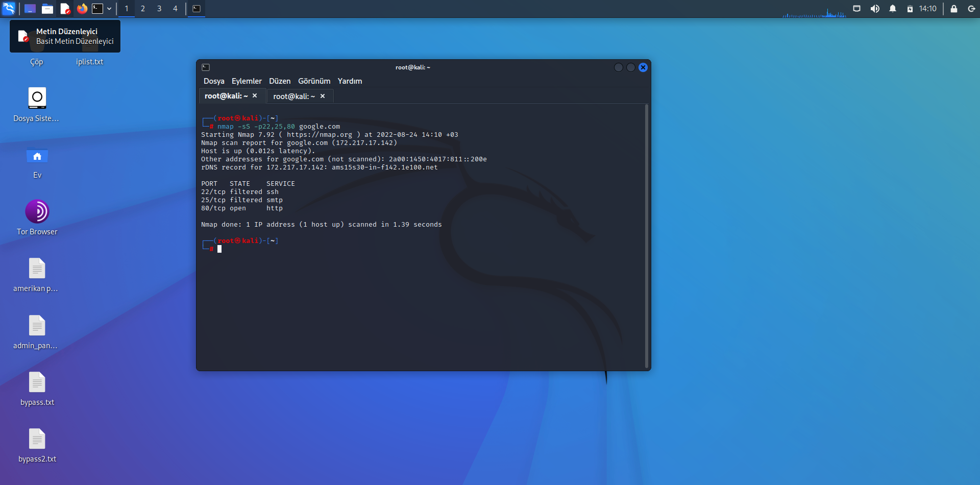Lock the screen with the padlock icon
The image size is (980, 485).
tap(953, 9)
